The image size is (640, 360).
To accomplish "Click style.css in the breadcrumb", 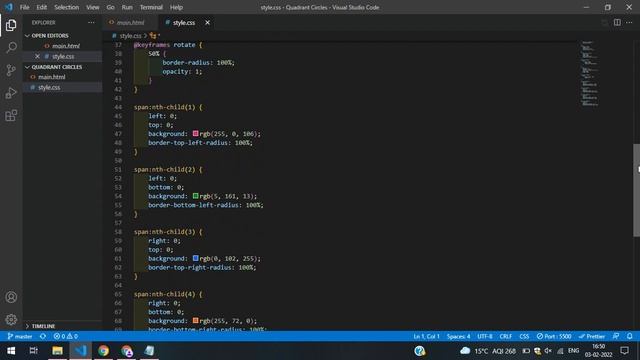I will point(130,36).
